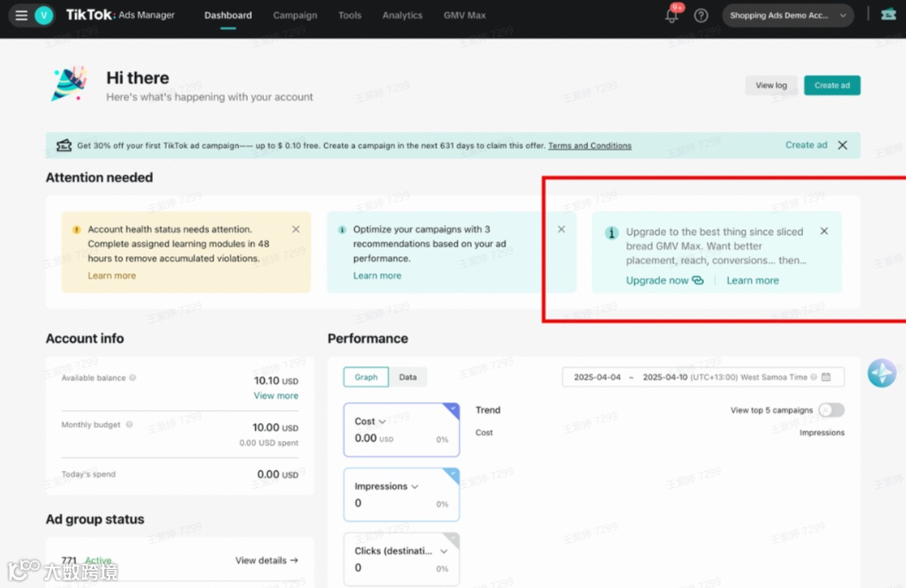The width and height of the screenshot is (906, 588).
Task: Close the GMV Max upgrade card
Action: pos(824,231)
